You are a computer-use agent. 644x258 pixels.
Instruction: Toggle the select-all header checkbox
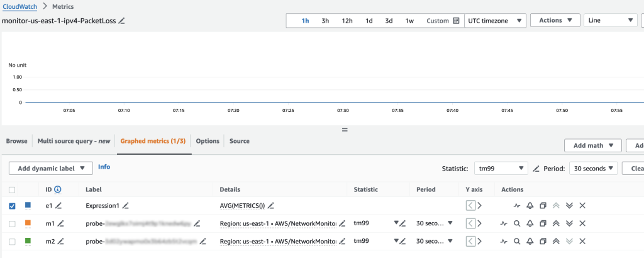12,190
